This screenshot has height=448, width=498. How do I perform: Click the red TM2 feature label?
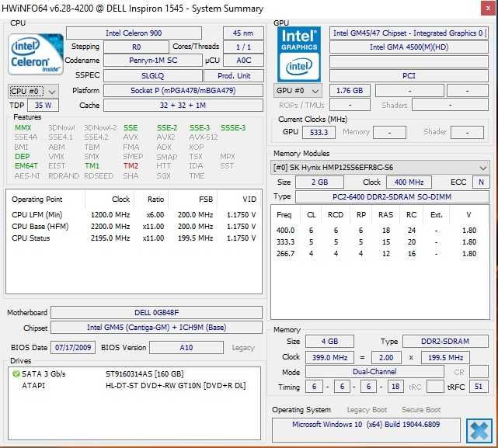click(131, 166)
